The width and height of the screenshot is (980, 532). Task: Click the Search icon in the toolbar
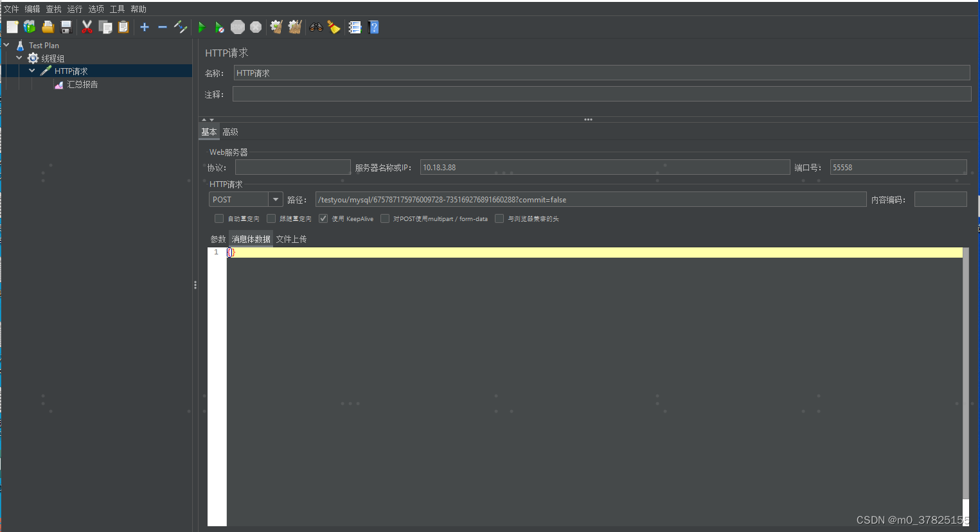(x=316, y=27)
